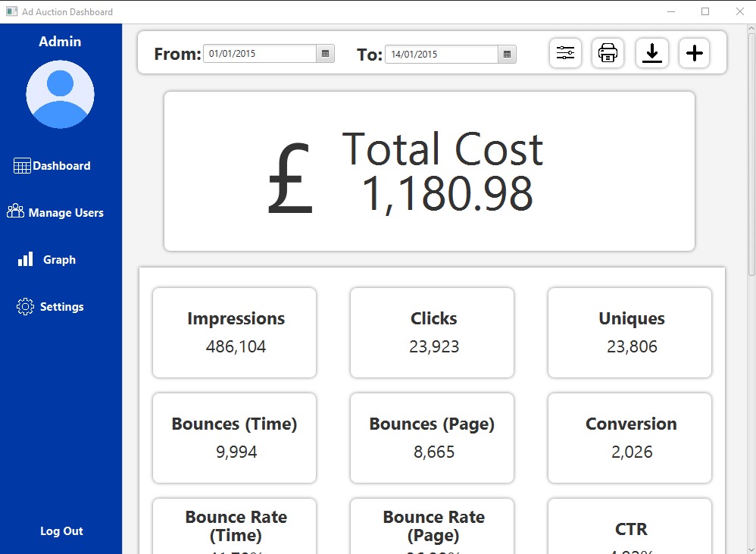Click the Graph bar chart icon

pos(26,260)
